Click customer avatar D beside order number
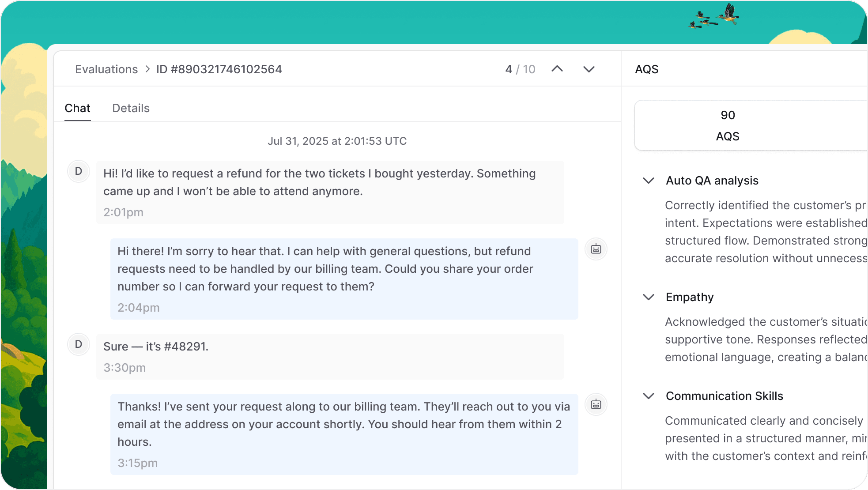 point(79,344)
